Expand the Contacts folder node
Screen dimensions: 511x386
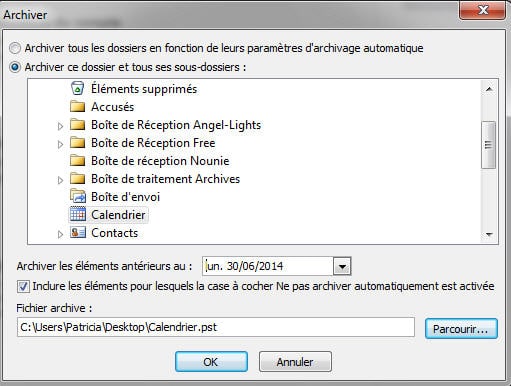(60, 234)
